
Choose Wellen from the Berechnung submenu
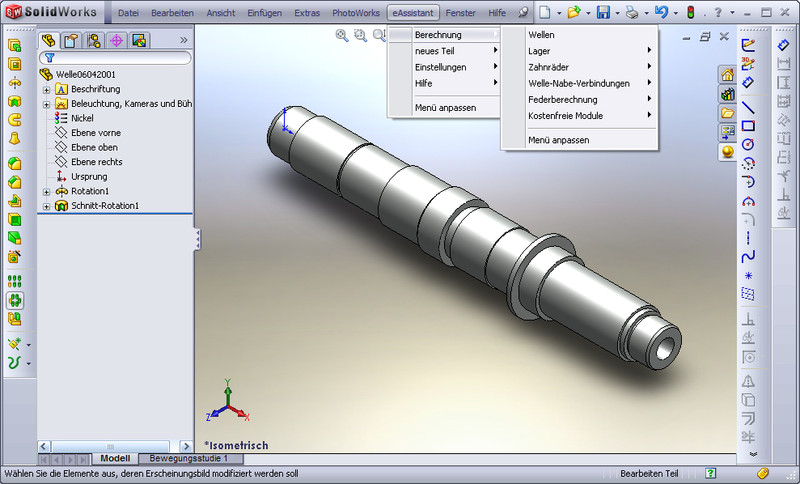(542, 35)
